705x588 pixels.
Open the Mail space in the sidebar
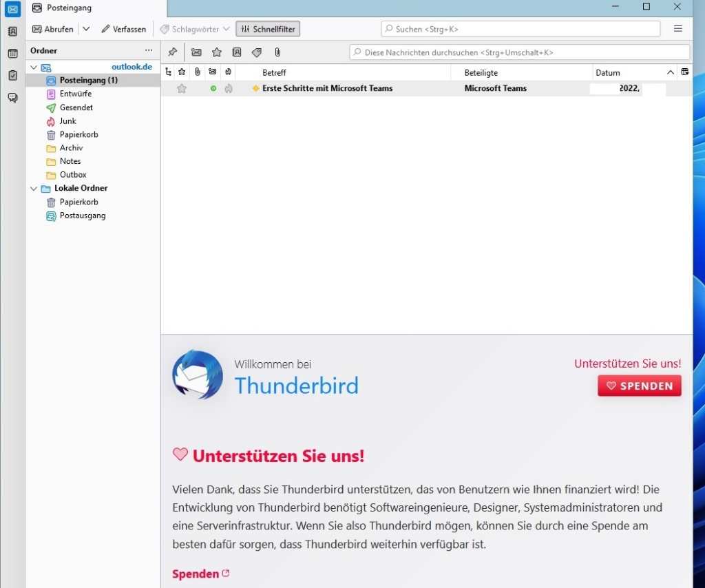pos(12,9)
